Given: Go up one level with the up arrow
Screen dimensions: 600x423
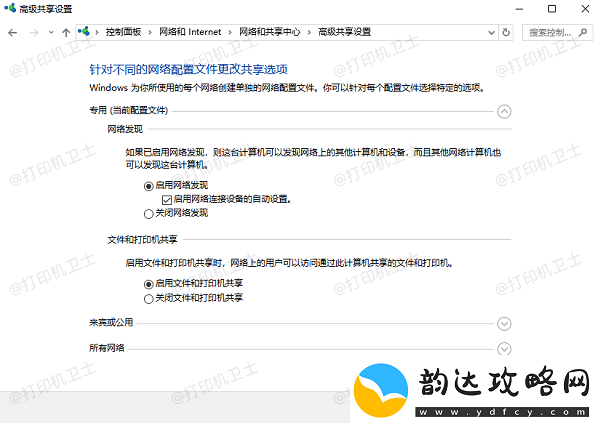Looking at the screenshot, I should tap(66, 33).
